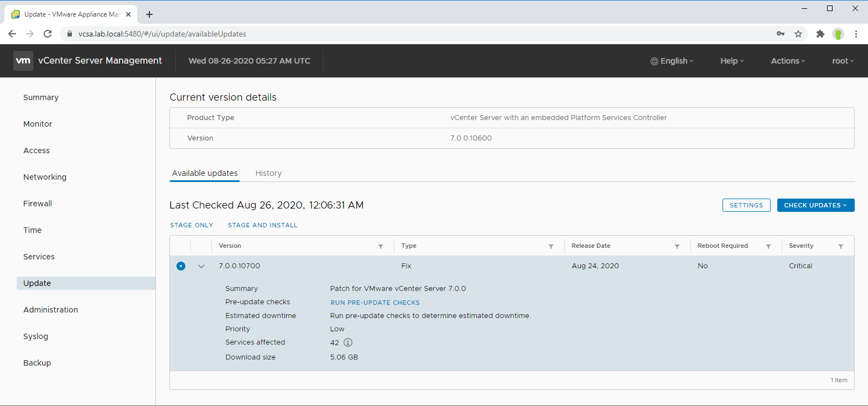The height and width of the screenshot is (406, 868).
Task: Collapse the 7.0.0.10700 row details
Action: 201,266
